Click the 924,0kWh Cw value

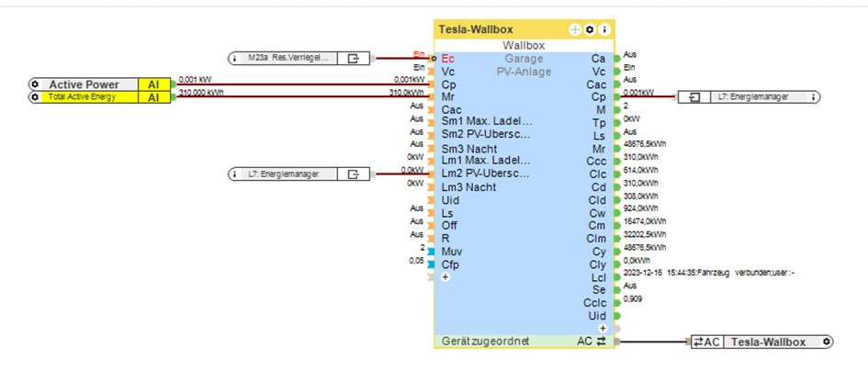click(x=640, y=208)
